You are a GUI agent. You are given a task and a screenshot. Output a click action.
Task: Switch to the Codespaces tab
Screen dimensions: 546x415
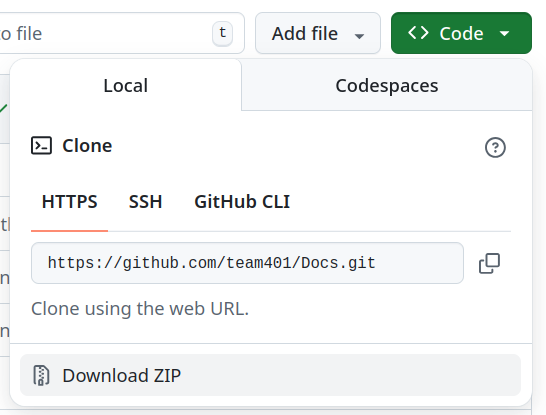coord(387,85)
